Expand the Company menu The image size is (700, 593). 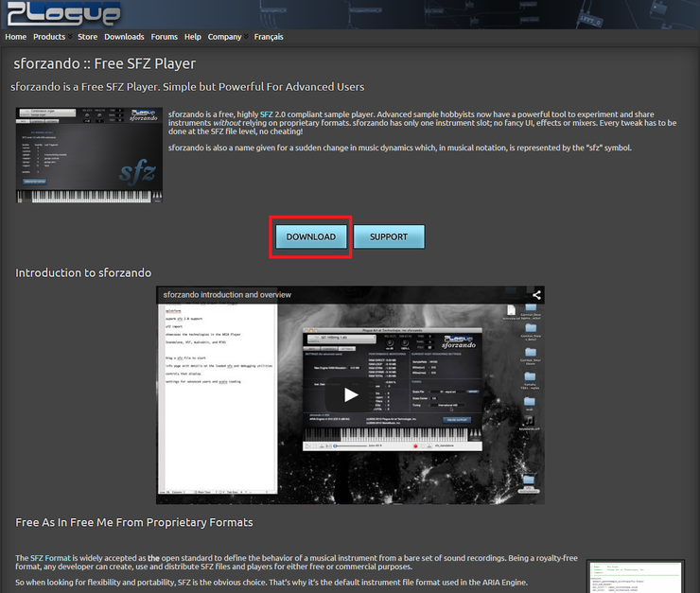227,37
